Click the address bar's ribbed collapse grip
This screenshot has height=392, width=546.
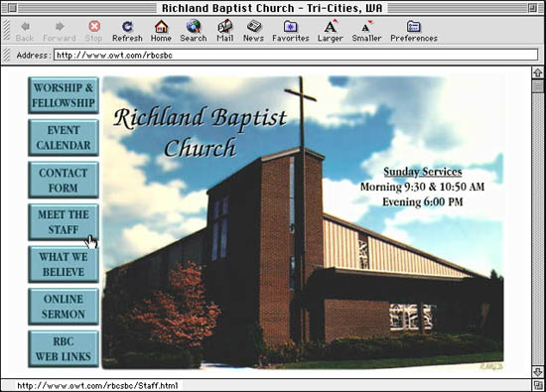click(x=6, y=55)
